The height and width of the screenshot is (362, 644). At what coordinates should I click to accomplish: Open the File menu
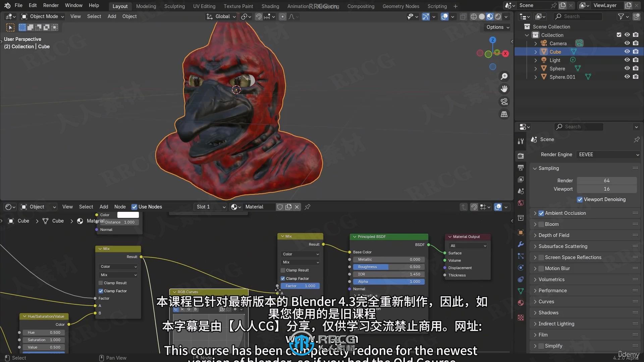tap(18, 5)
